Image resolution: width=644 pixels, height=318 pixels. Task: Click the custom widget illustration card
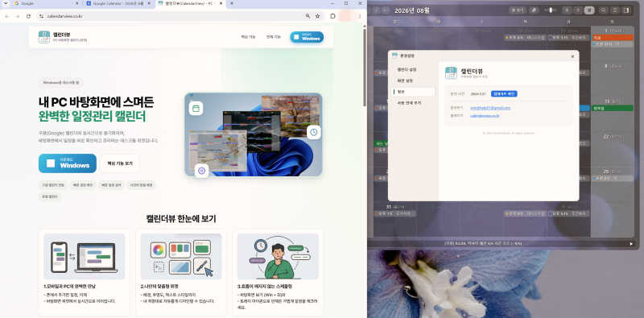181,256
